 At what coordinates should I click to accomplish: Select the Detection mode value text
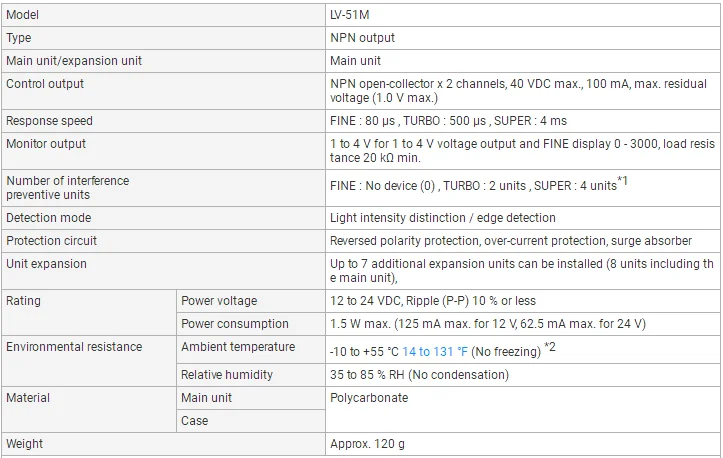[443, 218]
